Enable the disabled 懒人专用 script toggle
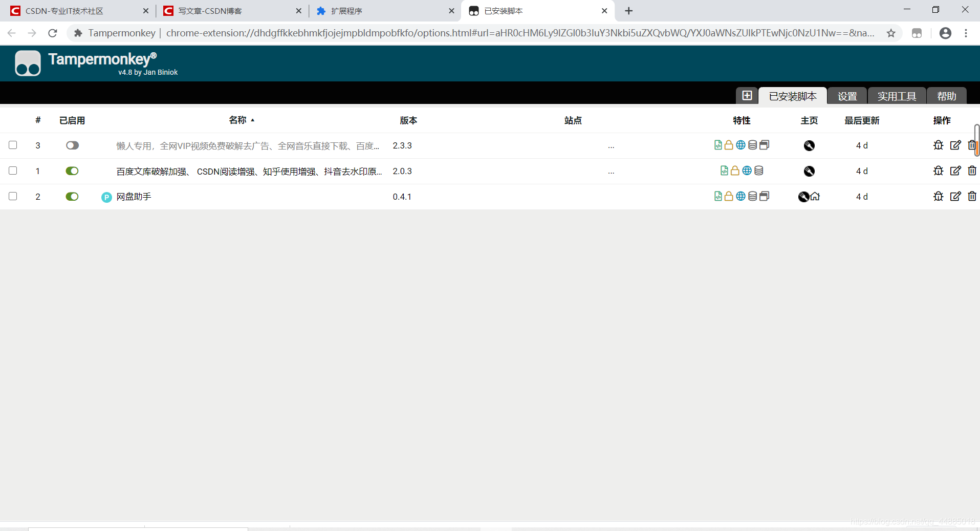980x531 pixels. (72, 145)
